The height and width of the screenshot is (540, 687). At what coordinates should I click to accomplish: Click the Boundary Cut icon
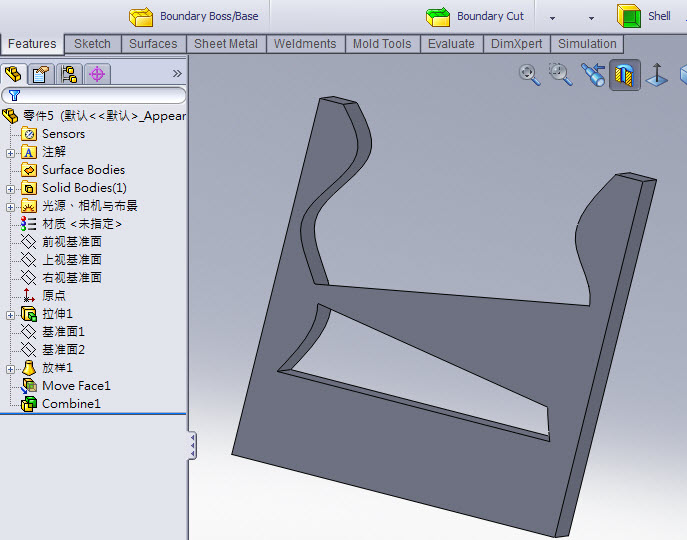click(438, 17)
